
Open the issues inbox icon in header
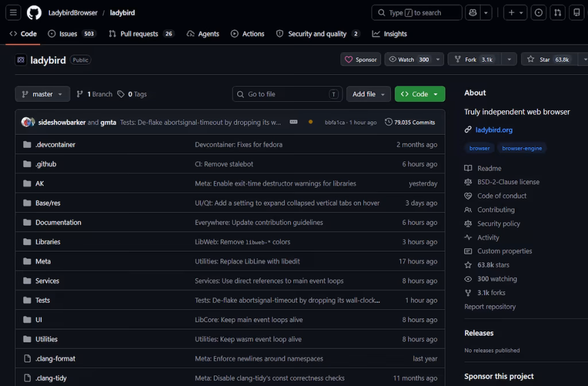tap(539, 13)
